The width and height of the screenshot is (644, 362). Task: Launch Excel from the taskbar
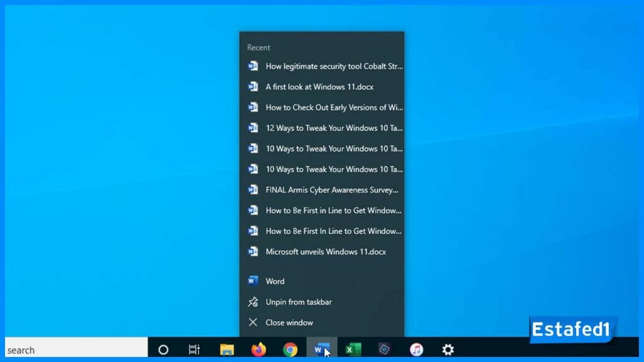tap(353, 349)
